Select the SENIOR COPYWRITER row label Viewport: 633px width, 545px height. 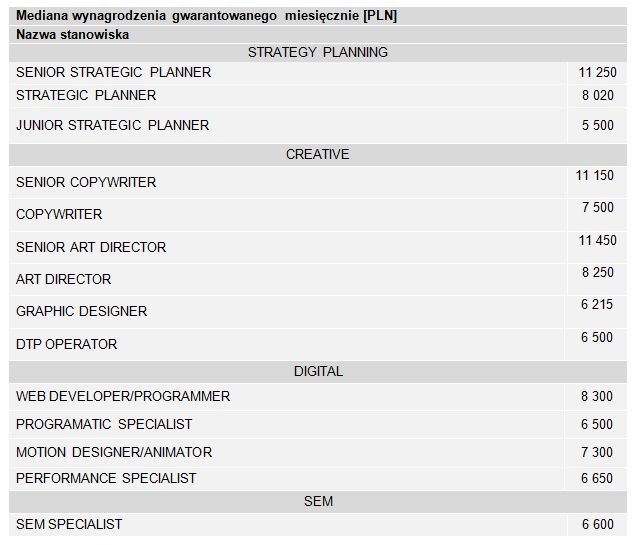click(86, 182)
